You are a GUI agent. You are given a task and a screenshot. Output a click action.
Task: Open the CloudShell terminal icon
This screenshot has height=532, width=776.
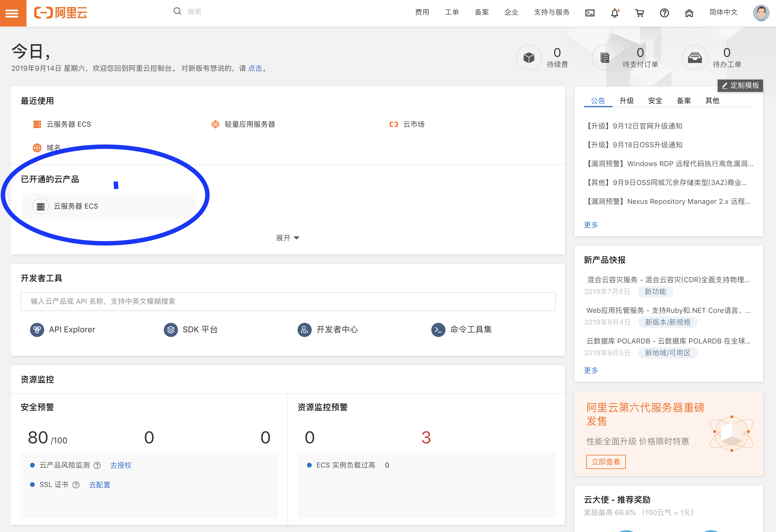[x=590, y=13]
